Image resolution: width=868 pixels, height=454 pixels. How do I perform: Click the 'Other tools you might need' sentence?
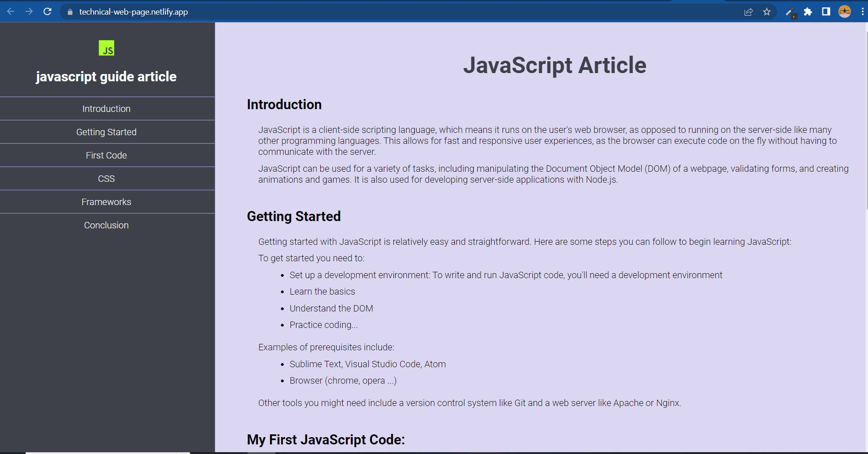click(469, 403)
